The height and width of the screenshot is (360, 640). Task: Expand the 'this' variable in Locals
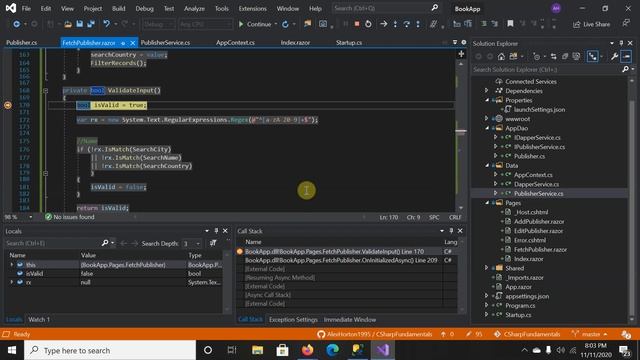coord(11,265)
